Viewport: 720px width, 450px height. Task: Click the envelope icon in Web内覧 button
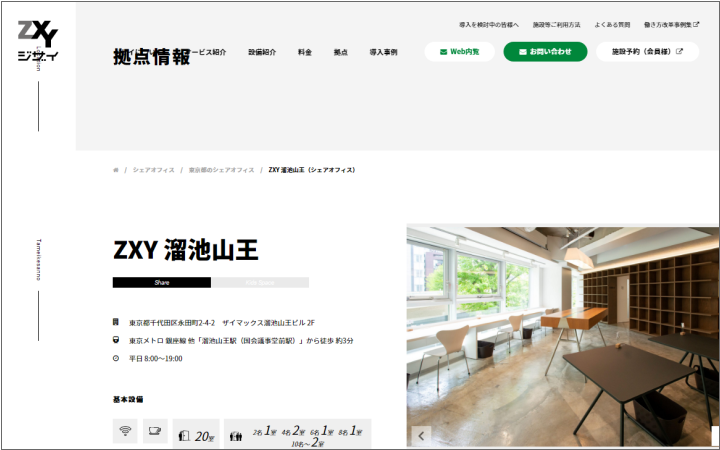[444, 52]
